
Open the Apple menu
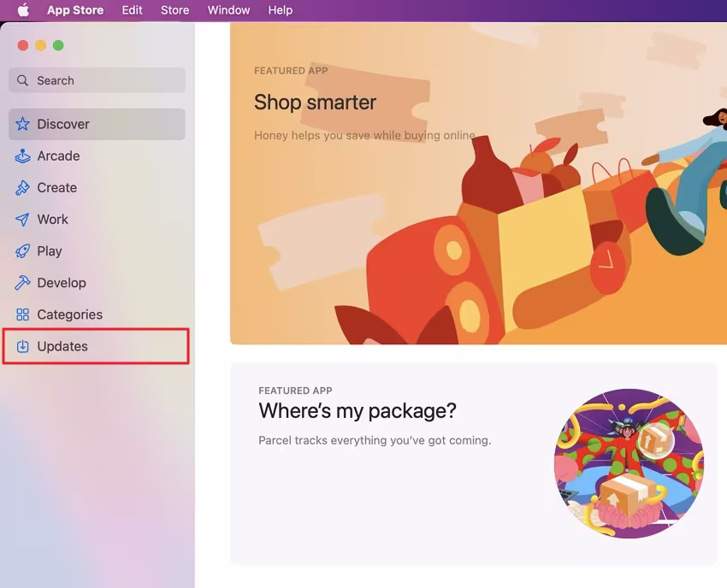(x=23, y=9)
